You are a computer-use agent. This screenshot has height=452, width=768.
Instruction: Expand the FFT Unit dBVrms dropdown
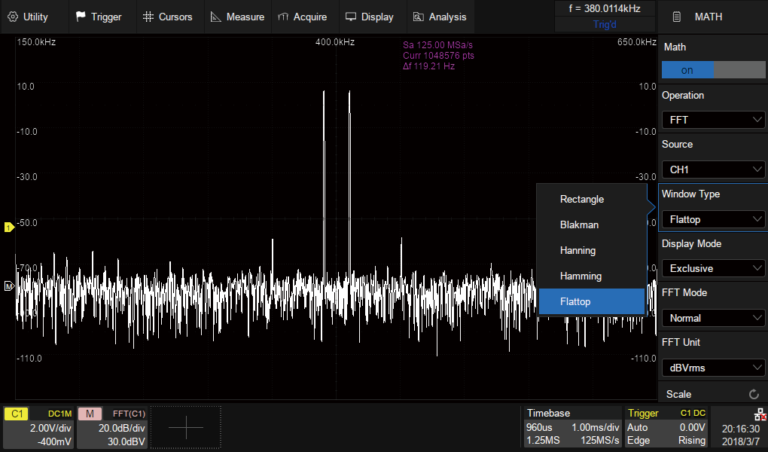coord(712,367)
